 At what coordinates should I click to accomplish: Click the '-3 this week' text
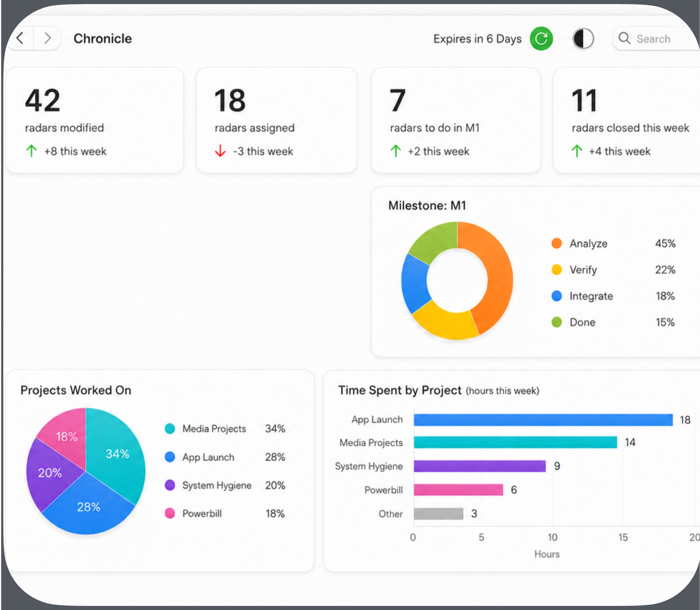(262, 151)
